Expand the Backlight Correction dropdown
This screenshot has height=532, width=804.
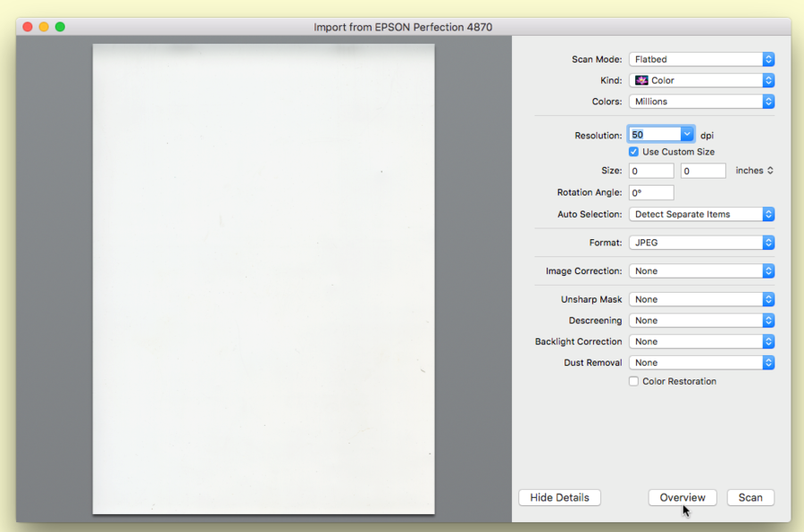pos(701,341)
